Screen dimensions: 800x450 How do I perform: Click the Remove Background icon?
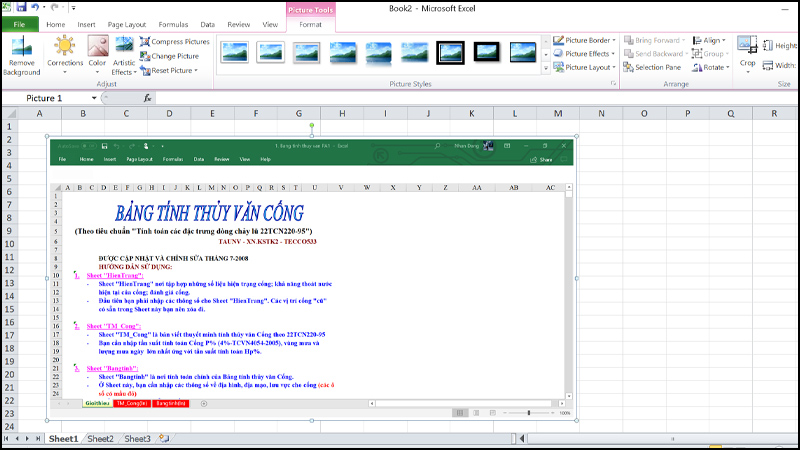coord(22,55)
